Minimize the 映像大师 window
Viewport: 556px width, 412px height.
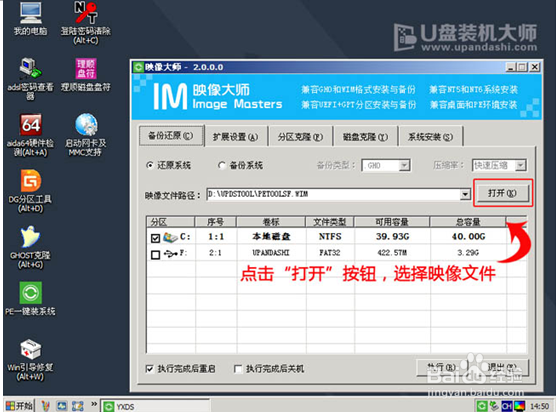[510, 67]
